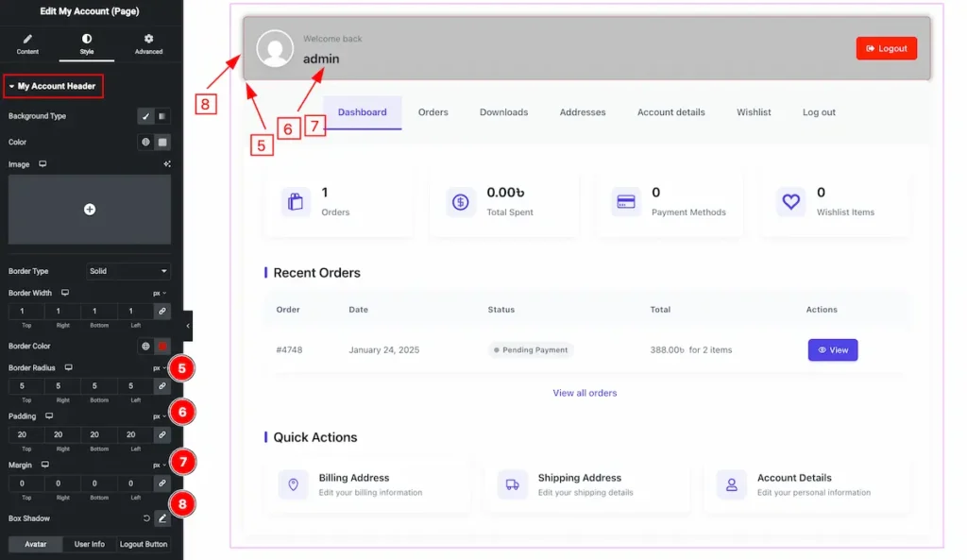Open the red Border Color swatch
This screenshot has height=560, width=967.
tap(162, 347)
